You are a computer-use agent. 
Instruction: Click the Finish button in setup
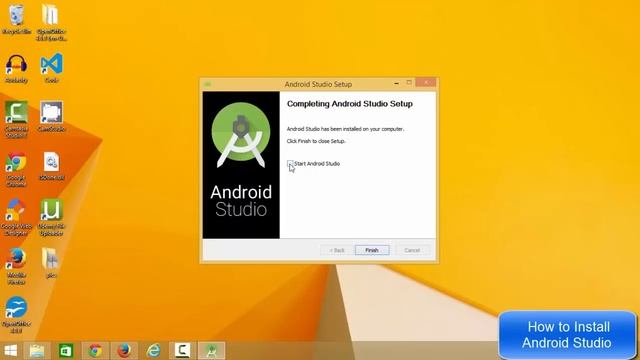[x=372, y=250]
